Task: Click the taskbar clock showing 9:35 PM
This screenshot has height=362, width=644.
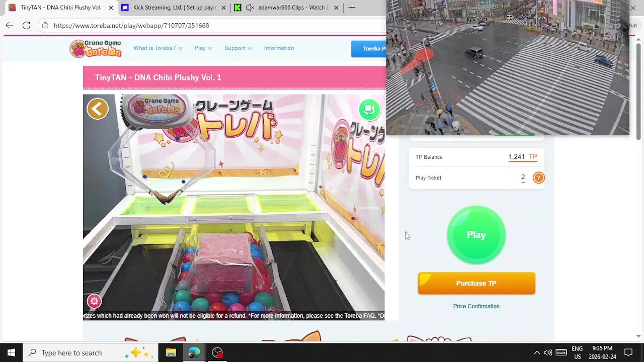Action: tap(603, 352)
